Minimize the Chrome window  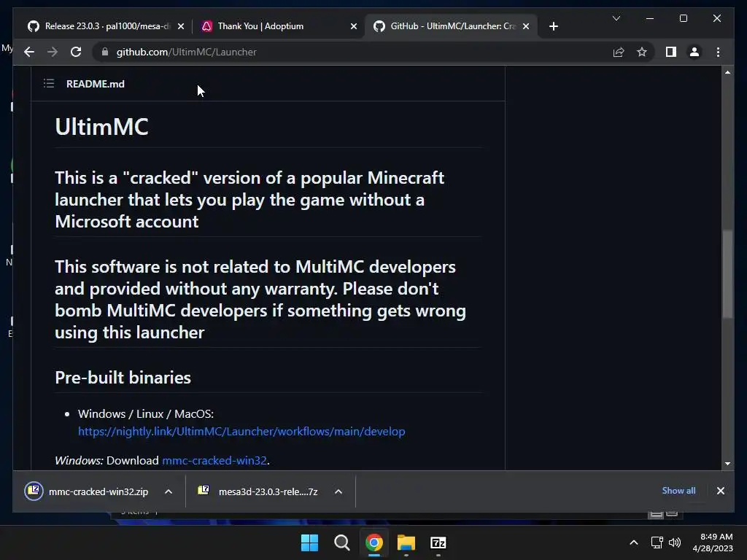click(650, 18)
